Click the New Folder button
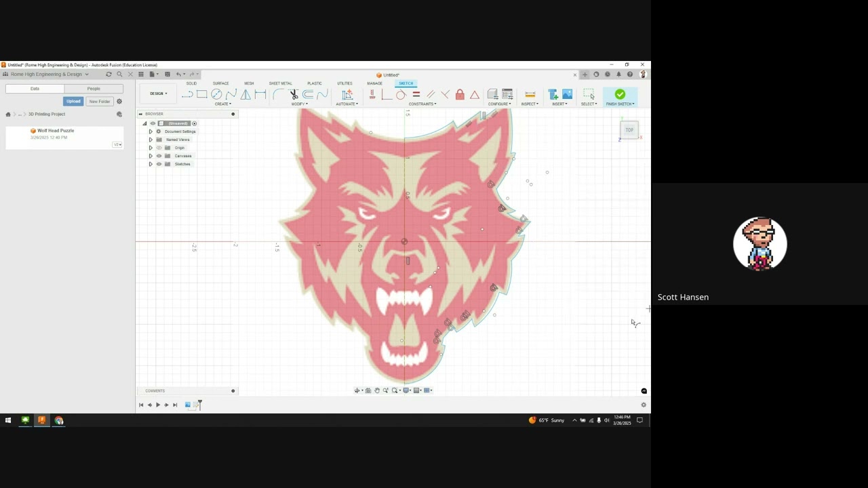The height and width of the screenshot is (488, 868). 100,101
